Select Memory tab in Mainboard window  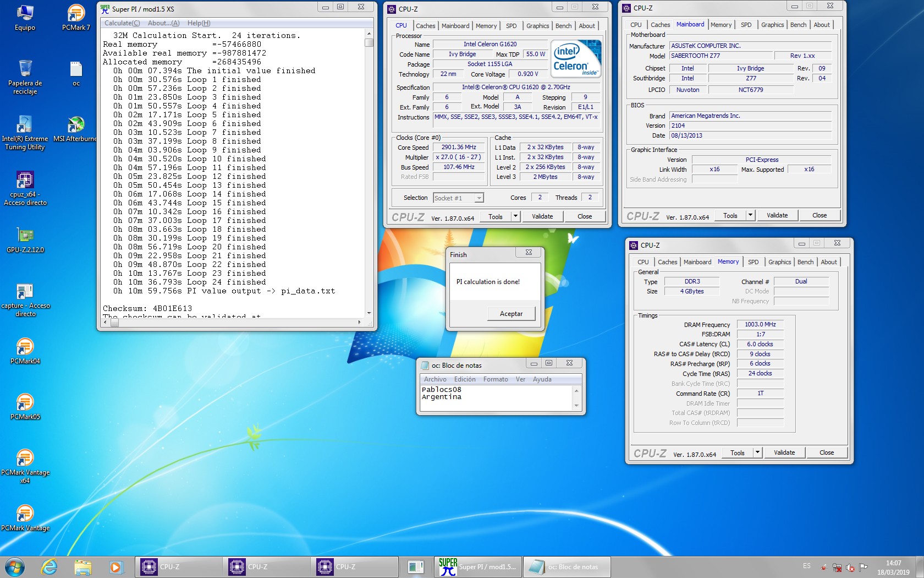[x=721, y=25]
